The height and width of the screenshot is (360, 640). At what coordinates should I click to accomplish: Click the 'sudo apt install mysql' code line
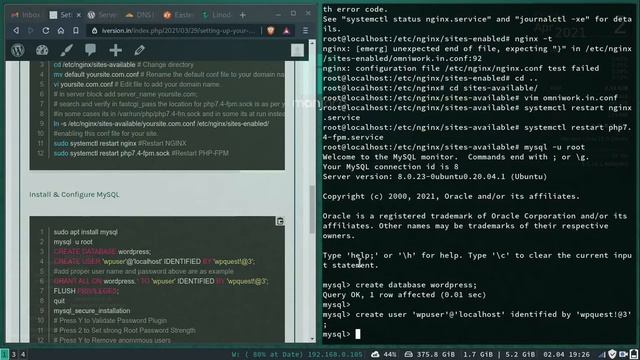coord(86,232)
